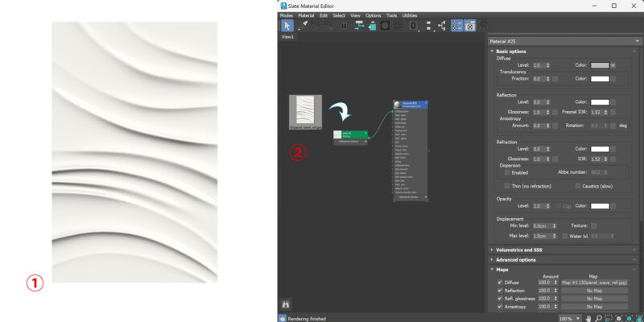
Task: Activate the Zoom Region tool
Action: (609, 318)
